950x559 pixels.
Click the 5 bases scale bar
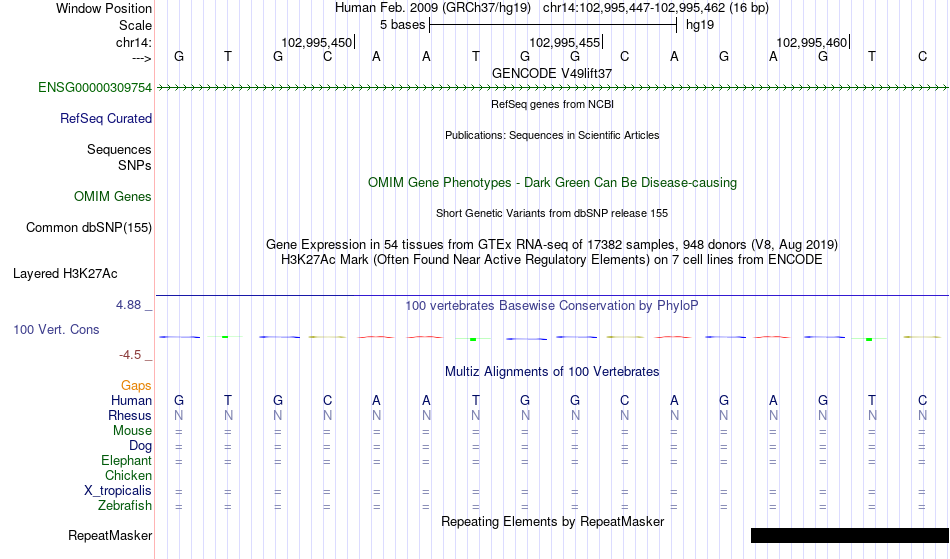[x=553, y=25]
